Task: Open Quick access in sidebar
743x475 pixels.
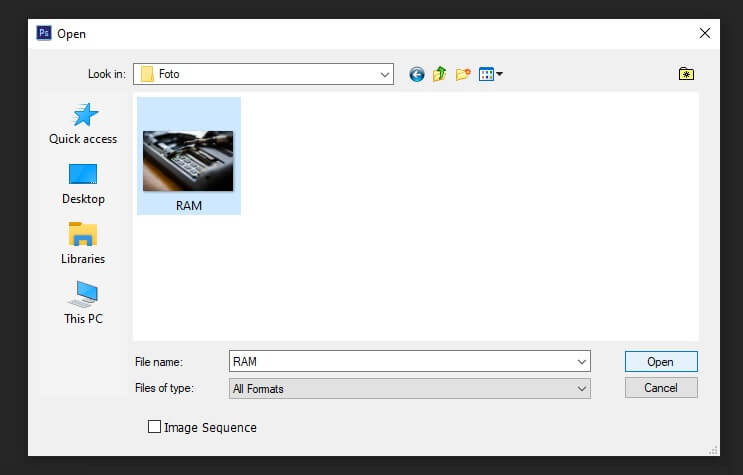Action: tap(83, 124)
